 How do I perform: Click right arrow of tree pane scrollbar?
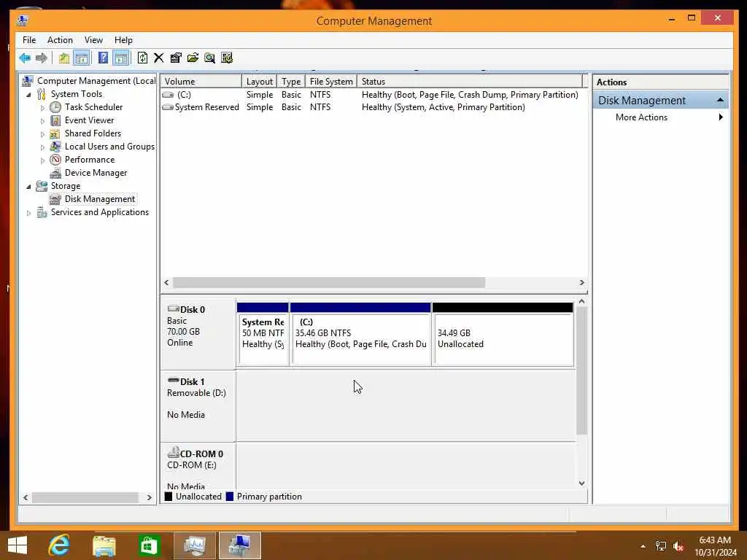149,497
